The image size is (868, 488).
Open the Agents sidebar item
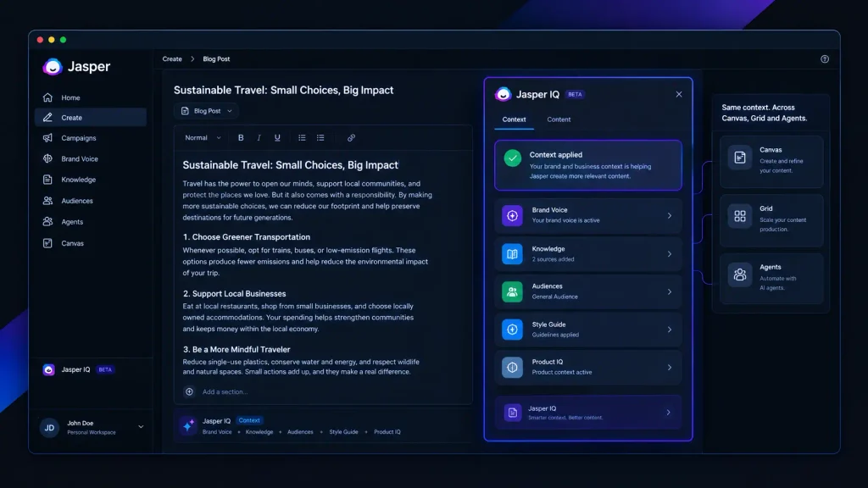point(91,222)
